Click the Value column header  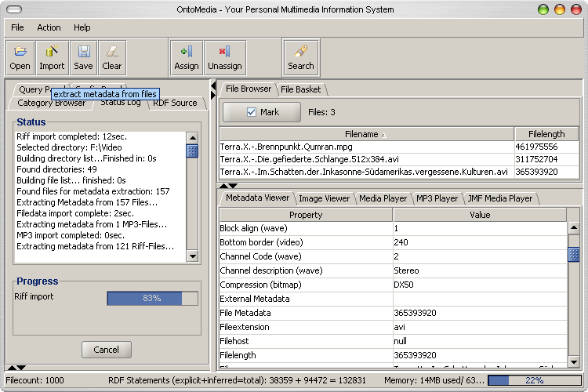(x=480, y=215)
